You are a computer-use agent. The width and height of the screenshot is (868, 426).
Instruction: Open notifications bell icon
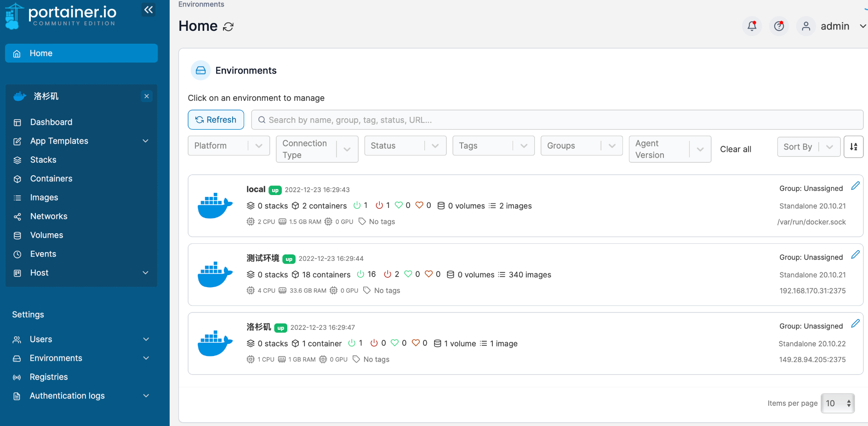tap(752, 26)
